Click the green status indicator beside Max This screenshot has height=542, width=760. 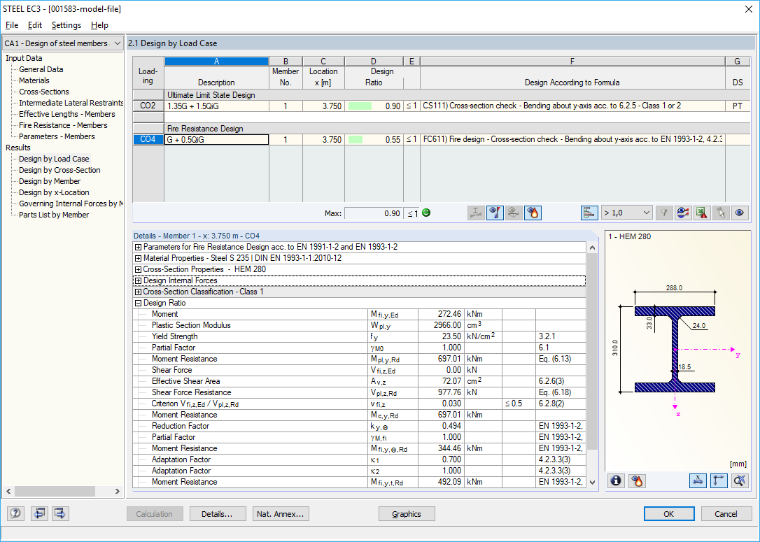427,213
